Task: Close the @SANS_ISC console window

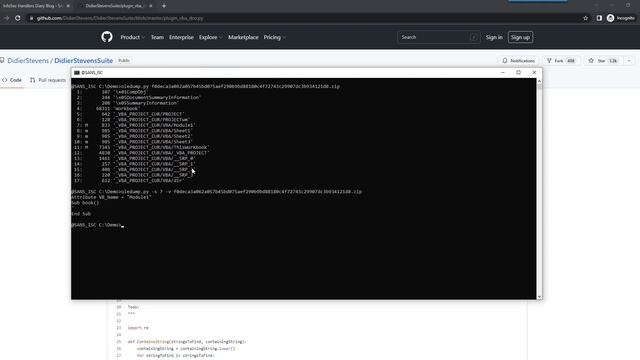Action: tap(534, 72)
